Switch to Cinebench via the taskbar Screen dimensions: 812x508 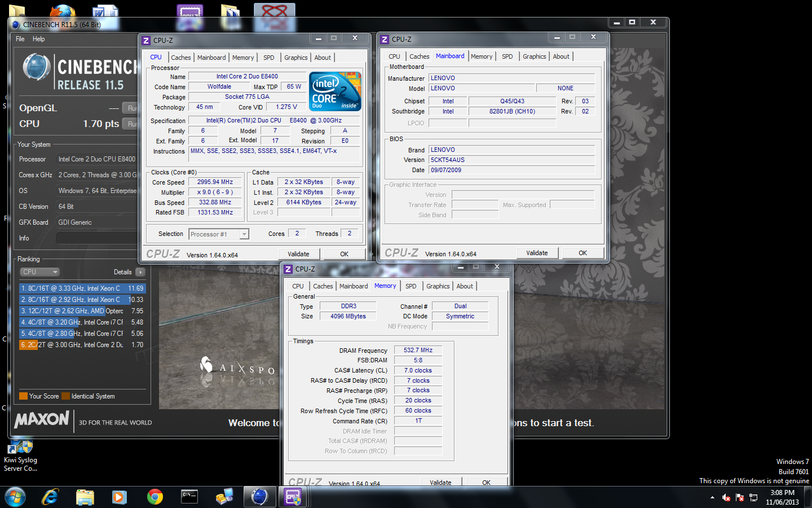click(259, 497)
